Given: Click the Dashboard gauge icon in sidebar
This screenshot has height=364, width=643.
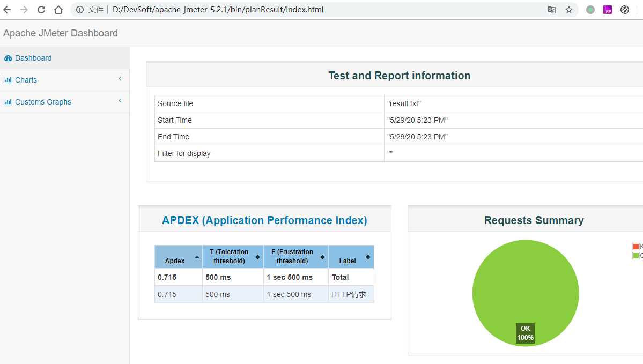Looking at the screenshot, I should (x=8, y=58).
